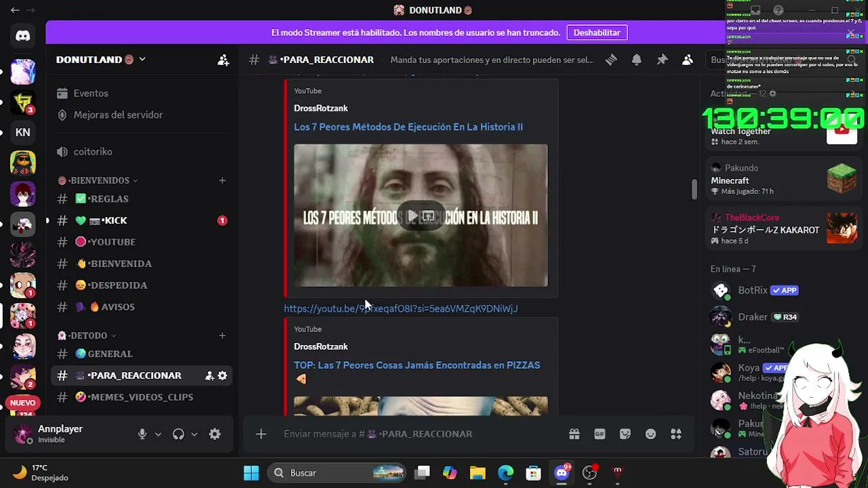Open the KICK channel
This screenshot has height=488, width=868.
(x=142, y=220)
